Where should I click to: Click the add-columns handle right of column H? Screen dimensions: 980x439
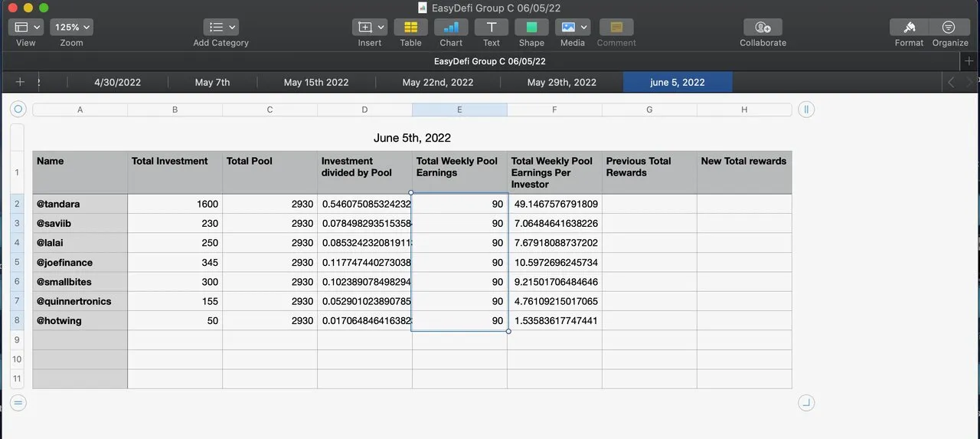805,110
